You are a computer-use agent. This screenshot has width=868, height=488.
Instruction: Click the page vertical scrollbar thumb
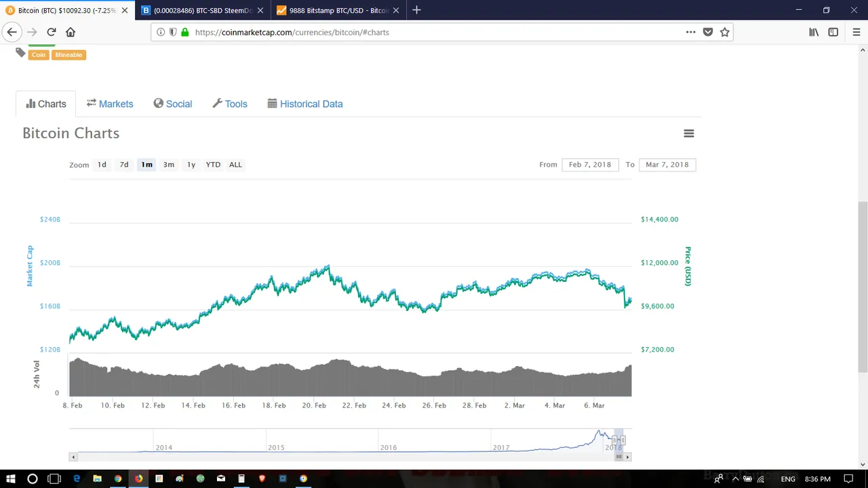[x=863, y=286]
